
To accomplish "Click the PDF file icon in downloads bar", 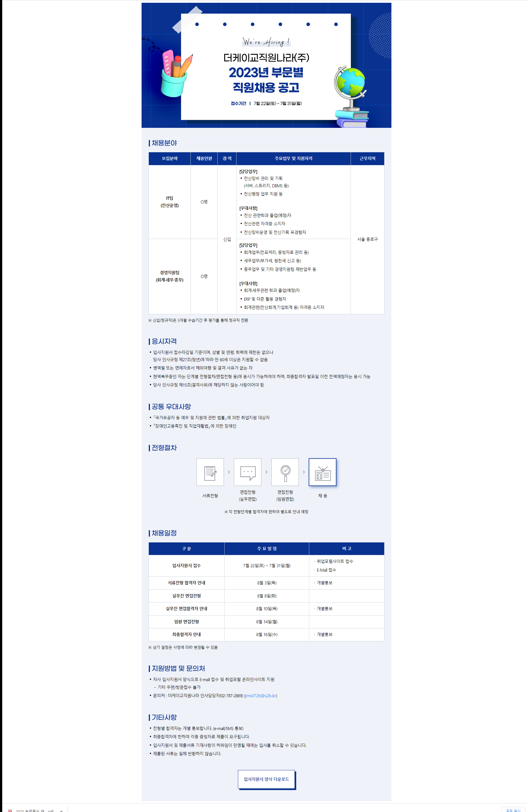I will [10, 811].
